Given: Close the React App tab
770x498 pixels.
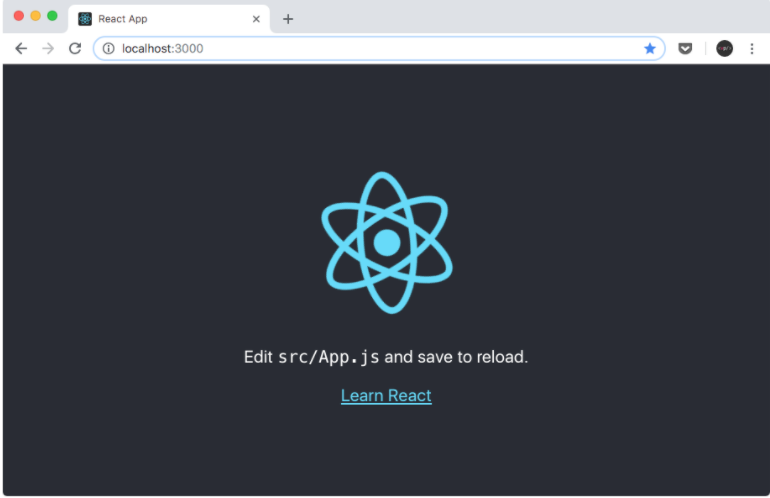Looking at the screenshot, I should (x=256, y=19).
